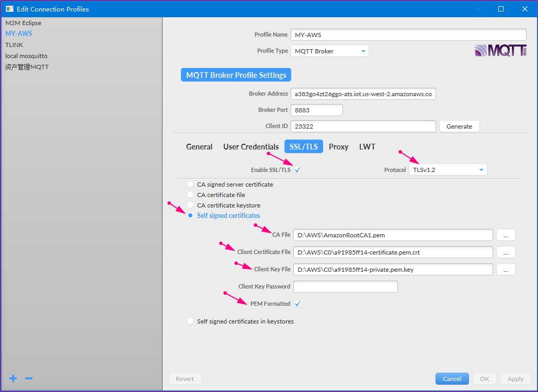The height and width of the screenshot is (392, 538).
Task: Click the plus icon to add profile
Action: coord(13,378)
